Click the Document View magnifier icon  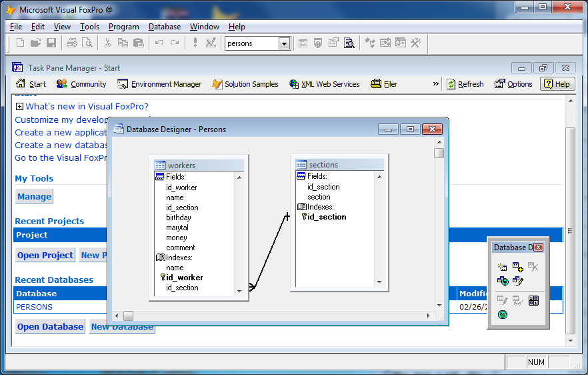point(349,43)
